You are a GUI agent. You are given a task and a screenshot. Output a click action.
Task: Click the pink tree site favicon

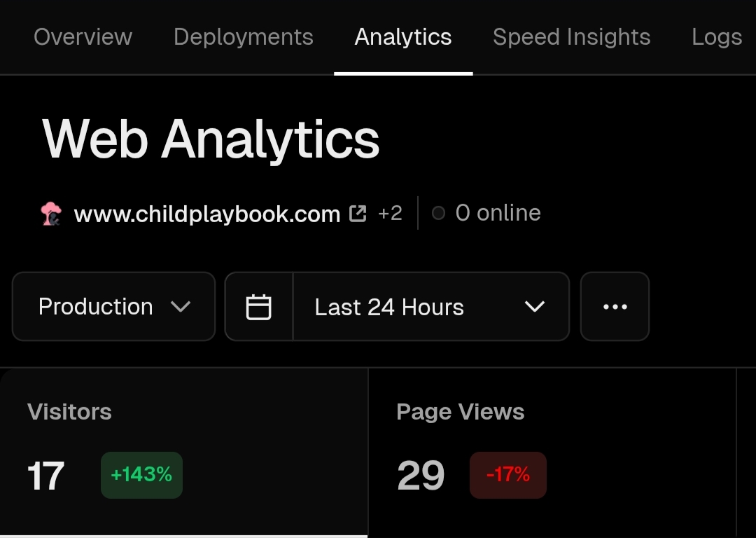click(51, 213)
